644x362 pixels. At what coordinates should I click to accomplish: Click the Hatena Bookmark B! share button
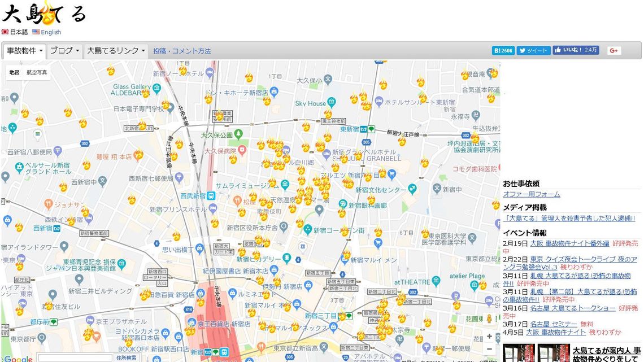(503, 50)
